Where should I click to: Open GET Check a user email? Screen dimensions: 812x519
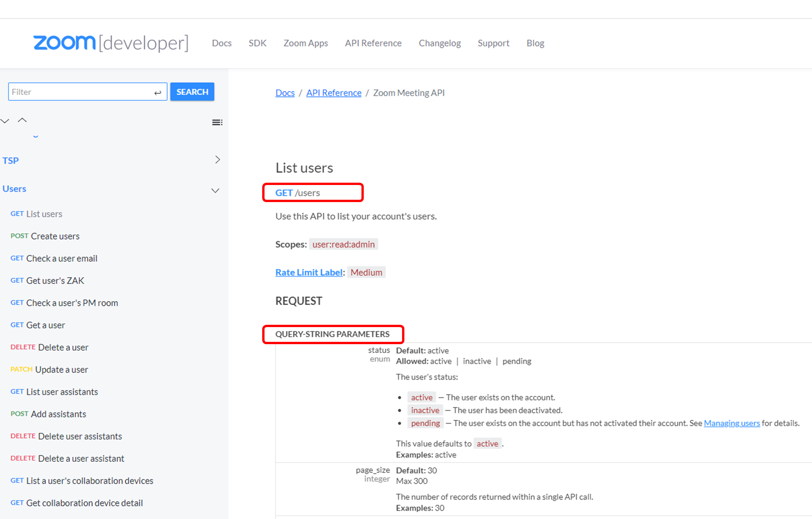(x=54, y=258)
